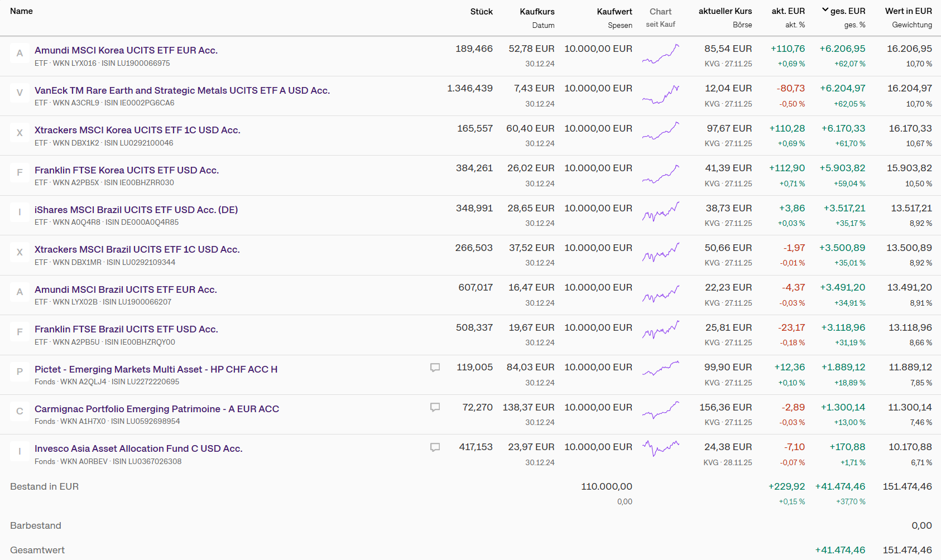The width and height of the screenshot is (941, 560).
Task: Open comment icon for Invesco Asia fund
Action: [x=435, y=447]
